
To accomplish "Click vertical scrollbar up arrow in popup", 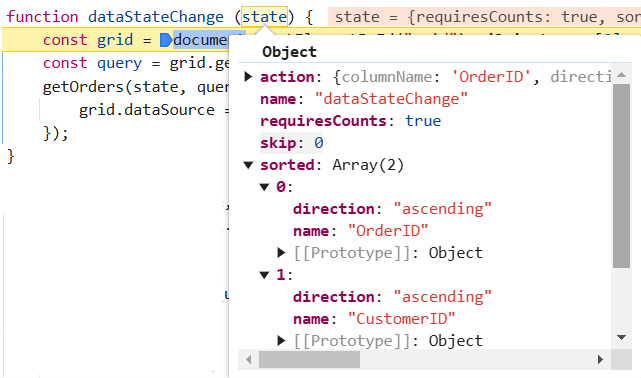I will pos(622,74).
